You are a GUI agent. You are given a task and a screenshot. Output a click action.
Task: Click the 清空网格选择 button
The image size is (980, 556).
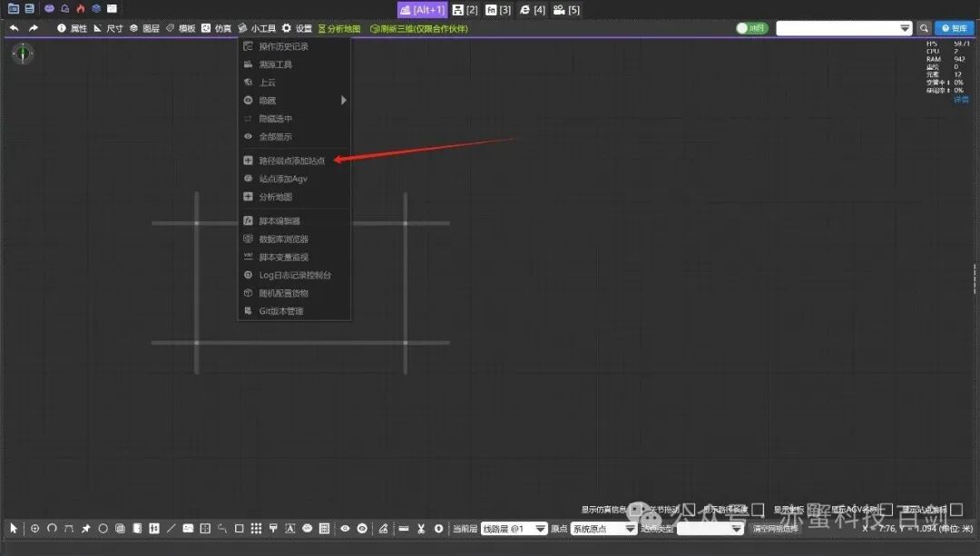click(x=775, y=529)
